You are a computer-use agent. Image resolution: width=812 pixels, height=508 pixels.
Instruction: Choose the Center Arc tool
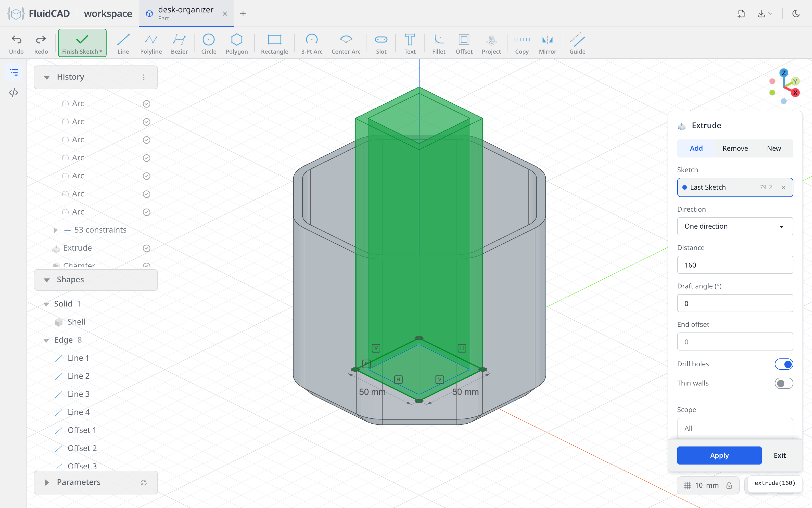click(346, 43)
